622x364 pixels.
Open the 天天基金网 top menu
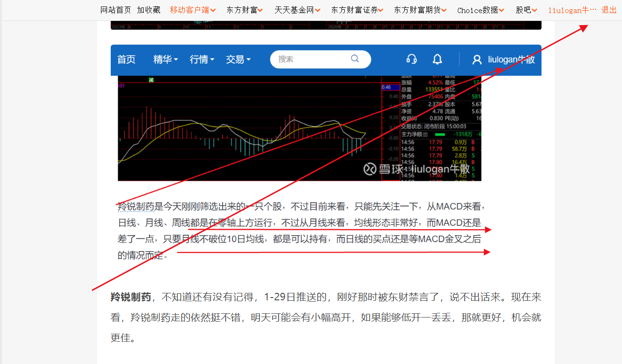click(297, 10)
